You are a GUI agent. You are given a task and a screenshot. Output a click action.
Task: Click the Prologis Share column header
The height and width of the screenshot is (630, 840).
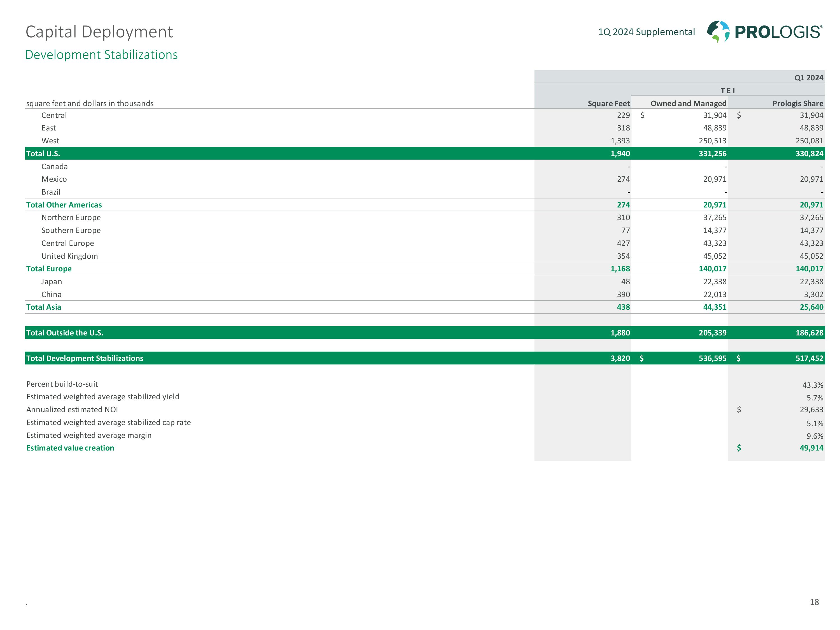point(797,104)
